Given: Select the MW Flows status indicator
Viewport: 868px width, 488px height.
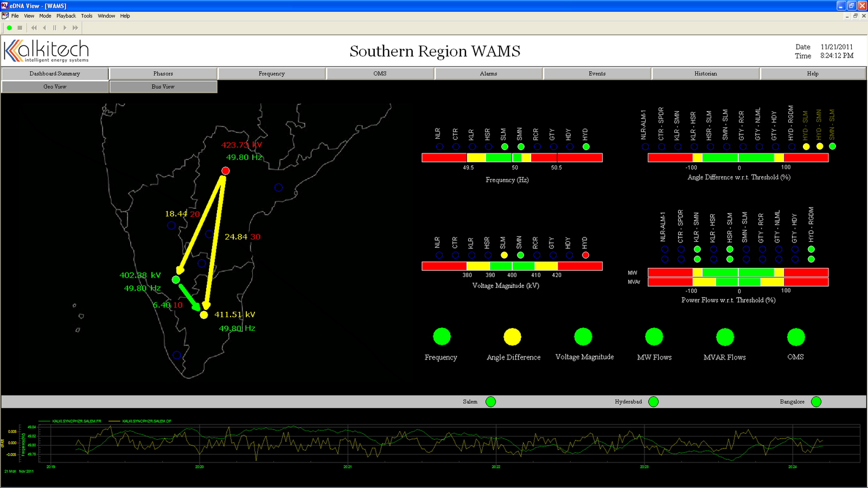Looking at the screenshot, I should click(x=654, y=336).
